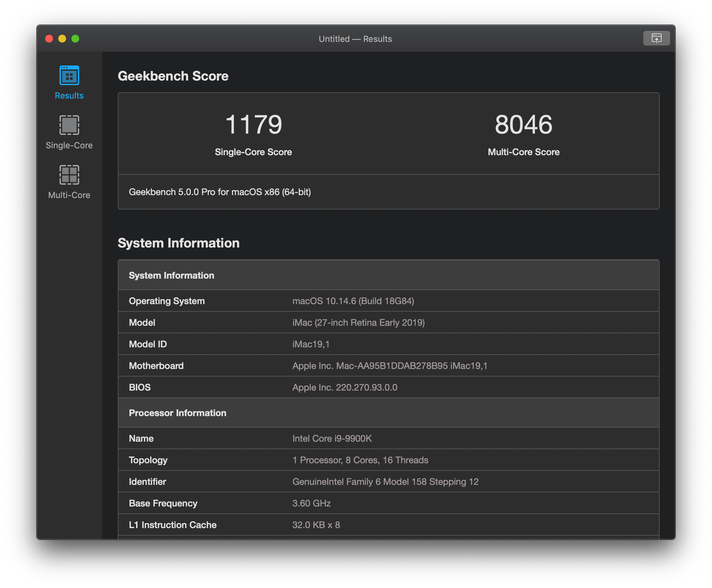Image resolution: width=712 pixels, height=588 pixels.
Task: Open the Single-Core view from the sidebar
Action: 69,132
